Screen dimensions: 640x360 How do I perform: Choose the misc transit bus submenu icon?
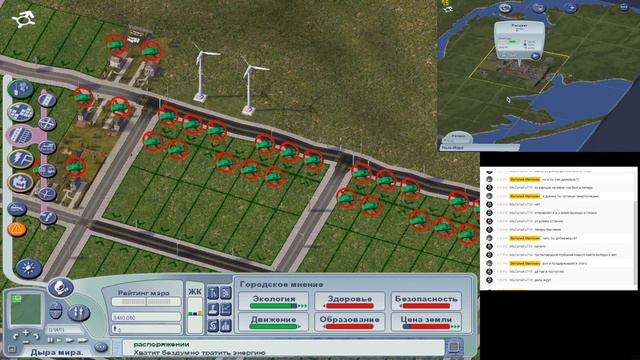click(x=47, y=170)
